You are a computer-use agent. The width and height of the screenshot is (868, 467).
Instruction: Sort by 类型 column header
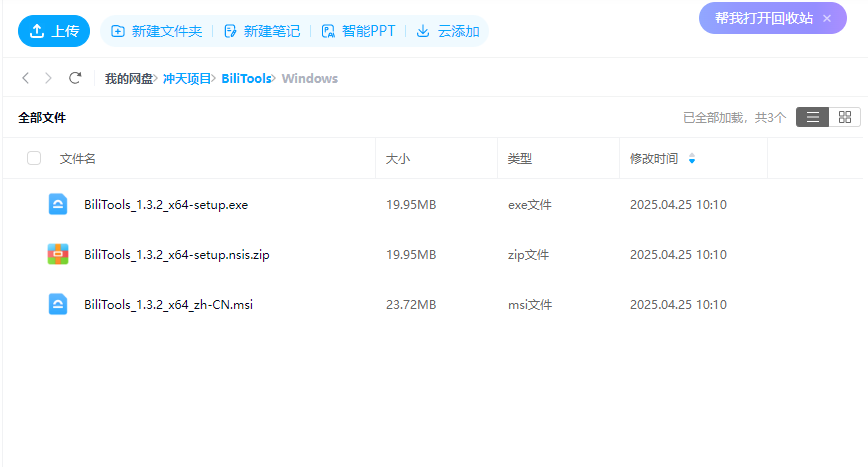(520, 159)
